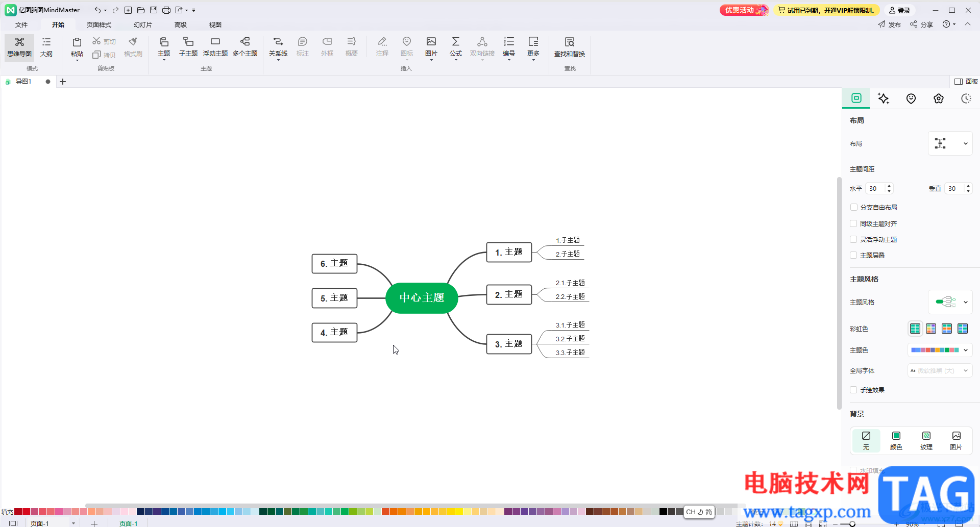980x527 pixels.
Task: Switch to outline (大纲) mode
Action: pyautogui.click(x=46, y=47)
